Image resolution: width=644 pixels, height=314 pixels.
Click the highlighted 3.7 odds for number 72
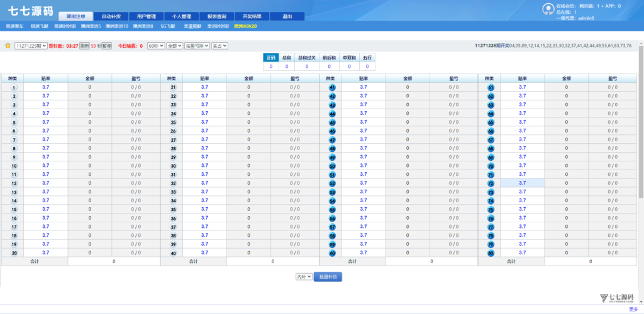523,183
